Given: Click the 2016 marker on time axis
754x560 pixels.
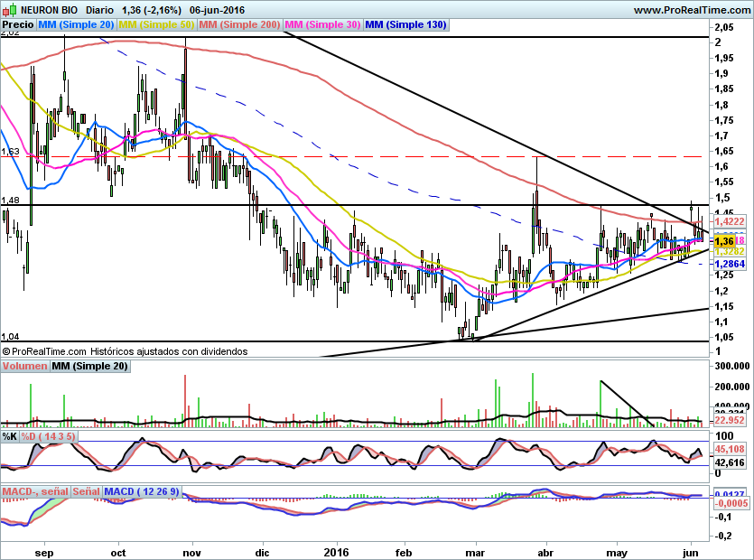Looking at the screenshot, I should pyautogui.click(x=336, y=551).
